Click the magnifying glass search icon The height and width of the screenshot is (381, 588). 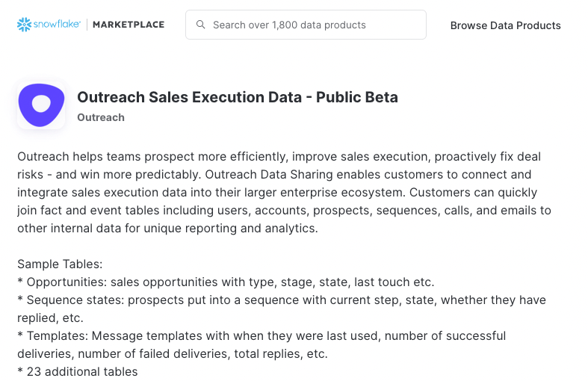(x=201, y=25)
